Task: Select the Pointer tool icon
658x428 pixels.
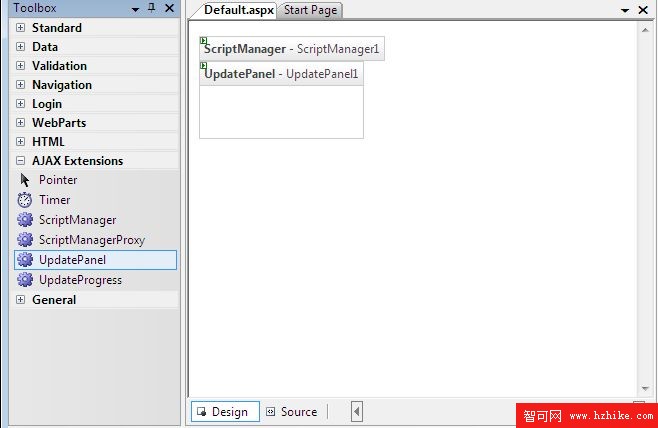Action: tap(25, 180)
